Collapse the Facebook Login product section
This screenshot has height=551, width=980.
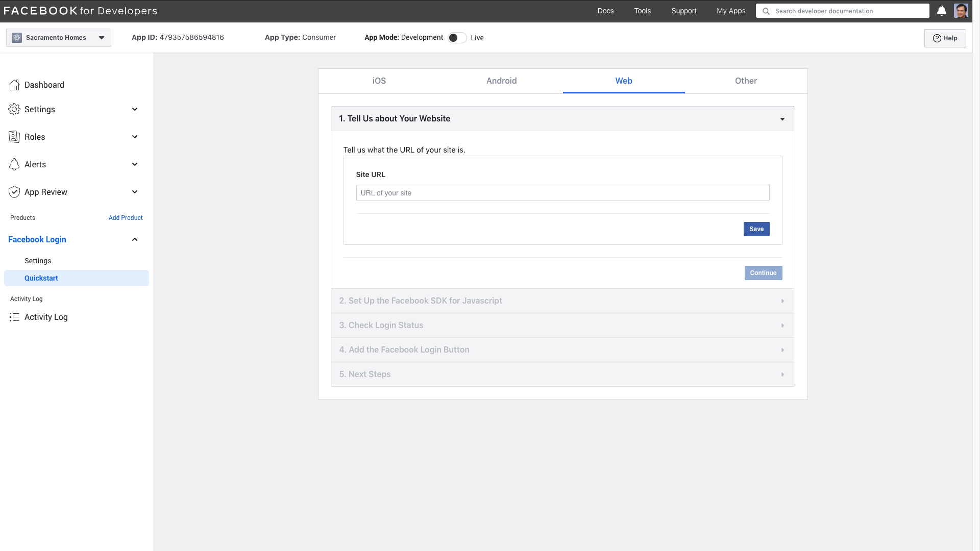135,239
